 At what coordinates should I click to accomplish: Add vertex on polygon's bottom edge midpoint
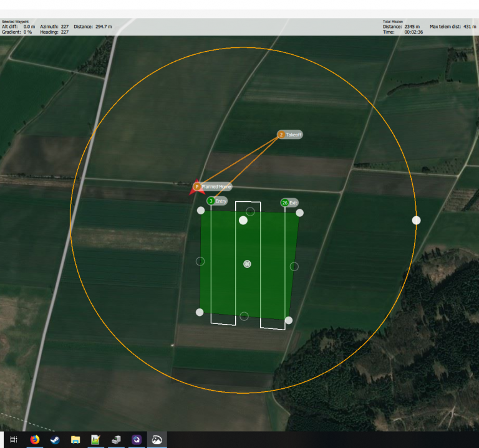pos(244,316)
